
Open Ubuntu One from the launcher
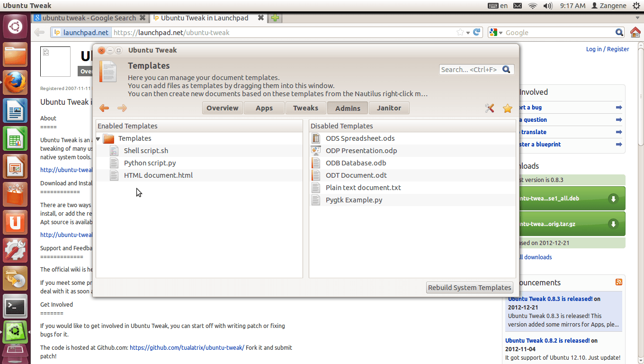(15, 222)
